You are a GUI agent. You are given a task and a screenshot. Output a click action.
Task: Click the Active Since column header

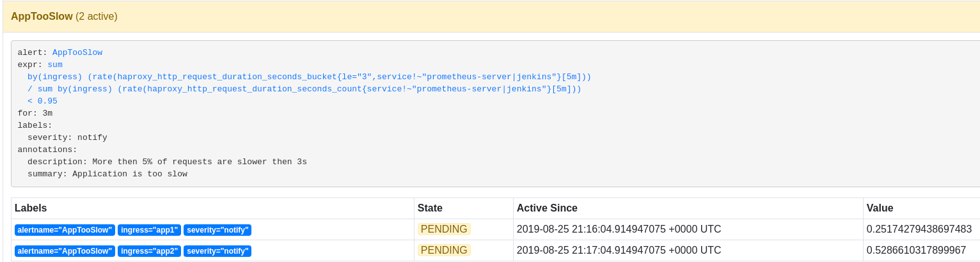(x=547, y=208)
